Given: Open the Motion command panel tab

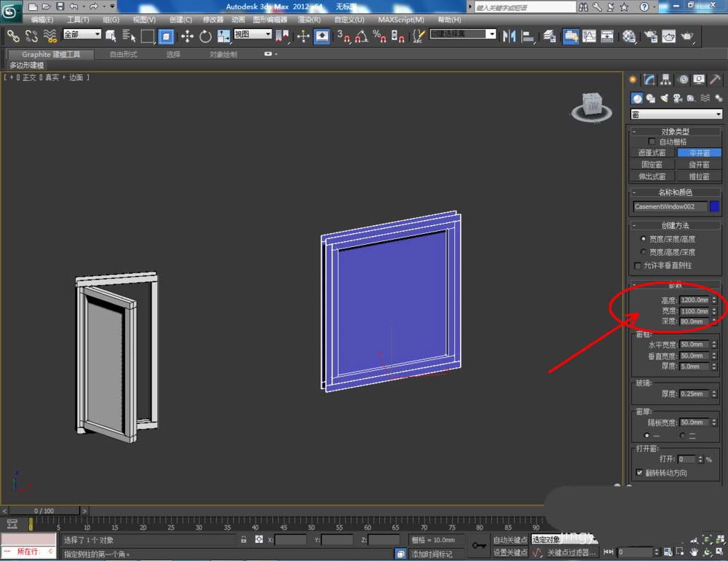Looking at the screenshot, I should [683, 79].
